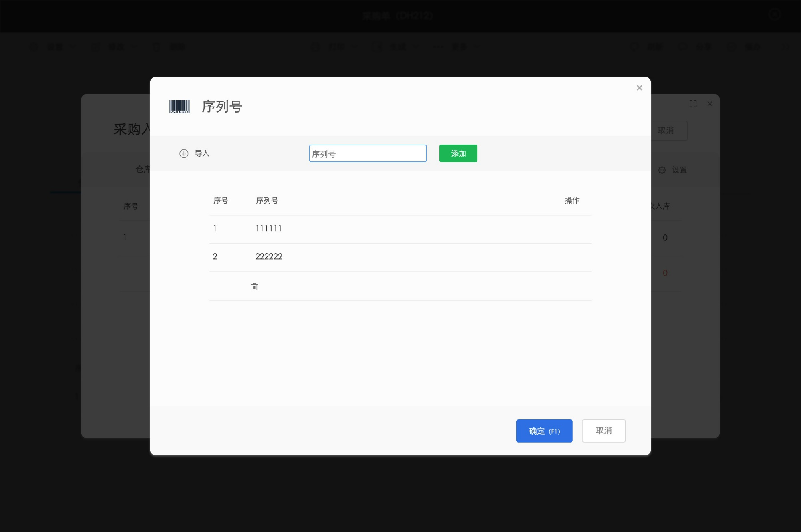Click the trash delete icon
Viewport: 801px width, 532px height.
[x=254, y=286]
